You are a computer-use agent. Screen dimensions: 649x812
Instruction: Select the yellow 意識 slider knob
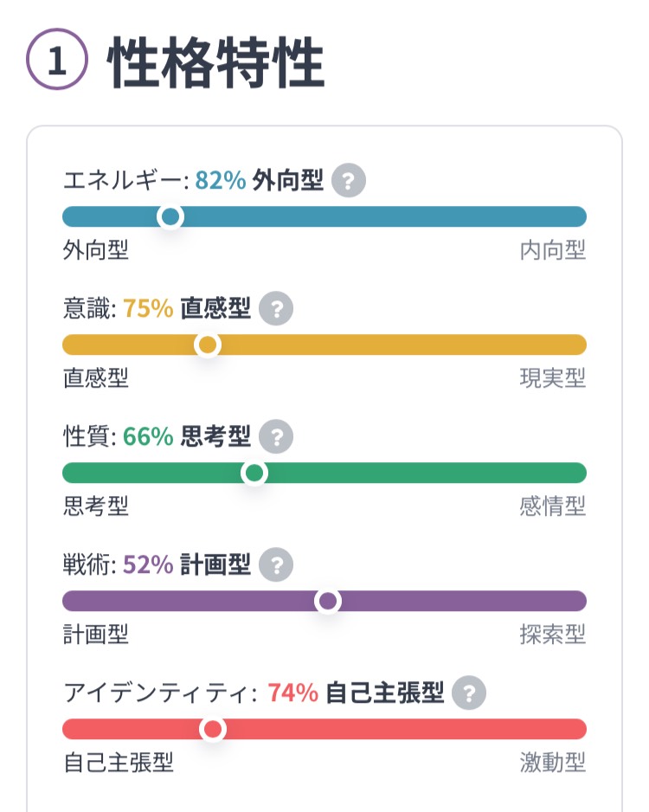click(x=207, y=345)
